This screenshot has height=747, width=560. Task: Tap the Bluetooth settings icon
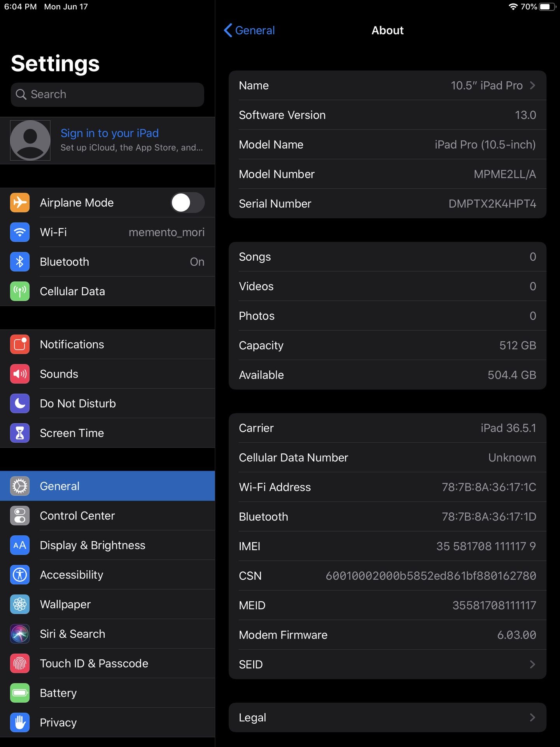(x=20, y=262)
